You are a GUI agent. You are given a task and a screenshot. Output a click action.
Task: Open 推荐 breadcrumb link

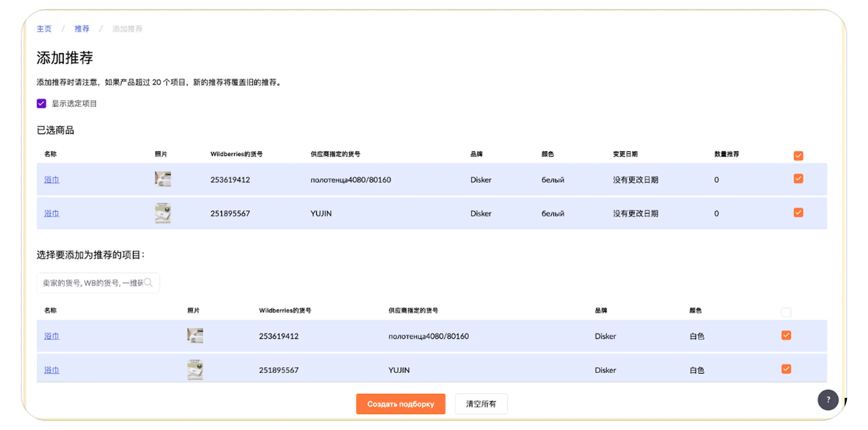coord(82,29)
